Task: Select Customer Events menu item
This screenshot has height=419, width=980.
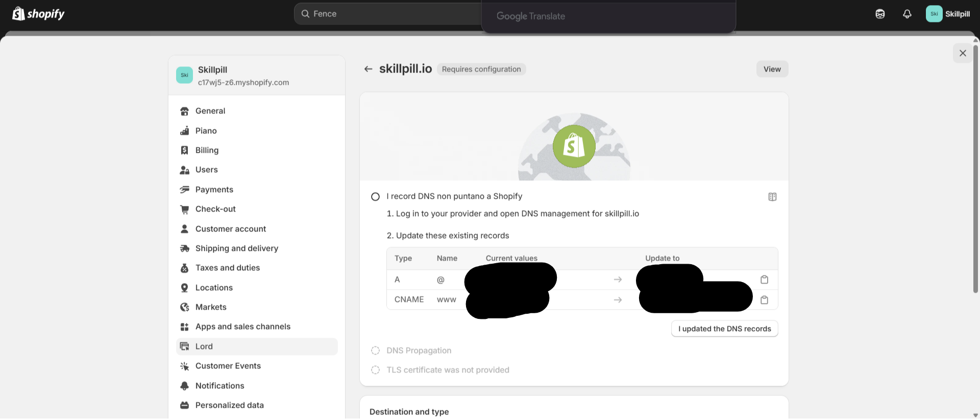Action: pyautogui.click(x=257, y=366)
